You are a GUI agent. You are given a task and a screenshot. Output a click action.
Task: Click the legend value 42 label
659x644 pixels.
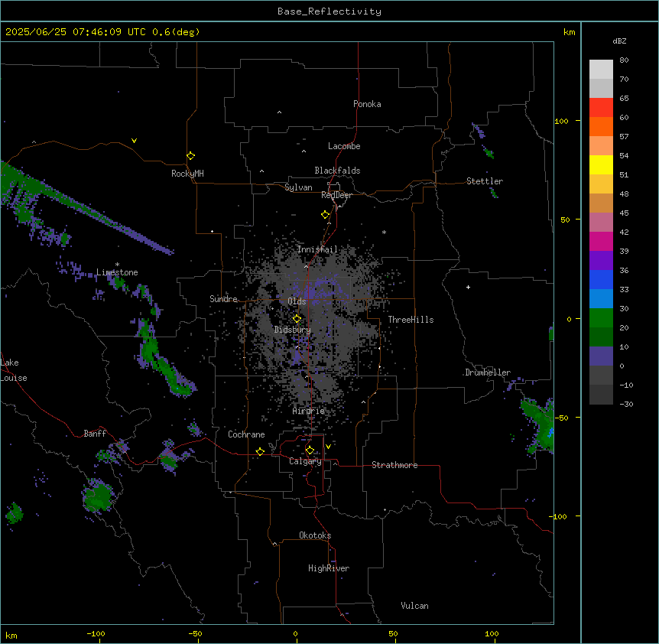point(624,232)
